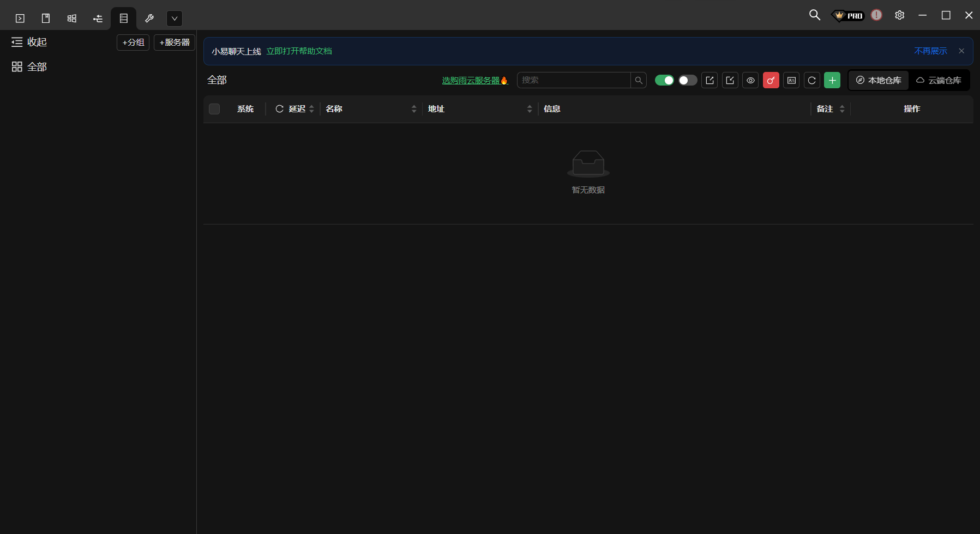Image resolution: width=980 pixels, height=534 pixels.
Task: Open the terminal tab icon
Action: [x=20, y=19]
